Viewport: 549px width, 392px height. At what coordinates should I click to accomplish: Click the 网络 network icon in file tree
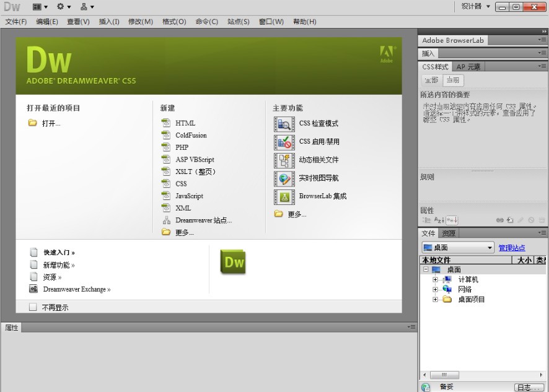(x=447, y=289)
